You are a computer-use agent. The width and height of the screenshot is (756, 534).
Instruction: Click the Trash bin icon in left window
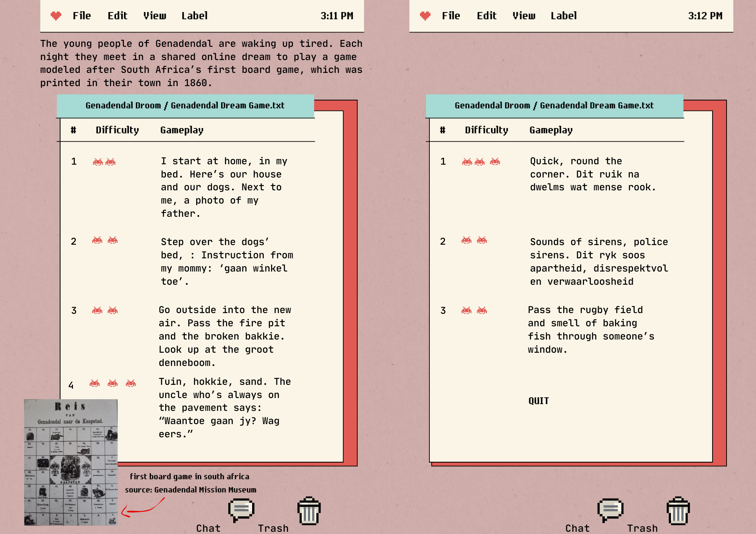click(309, 511)
